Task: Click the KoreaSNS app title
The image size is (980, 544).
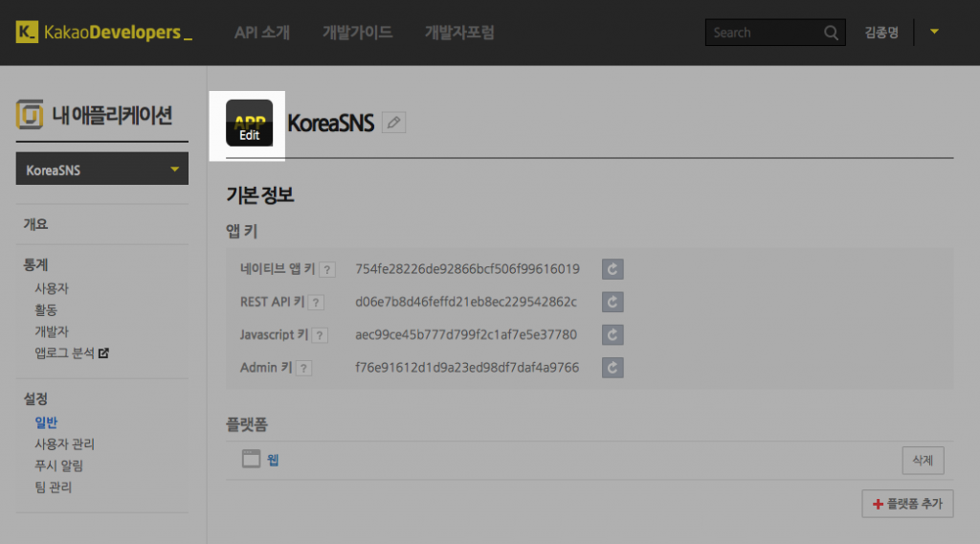Action: point(330,124)
